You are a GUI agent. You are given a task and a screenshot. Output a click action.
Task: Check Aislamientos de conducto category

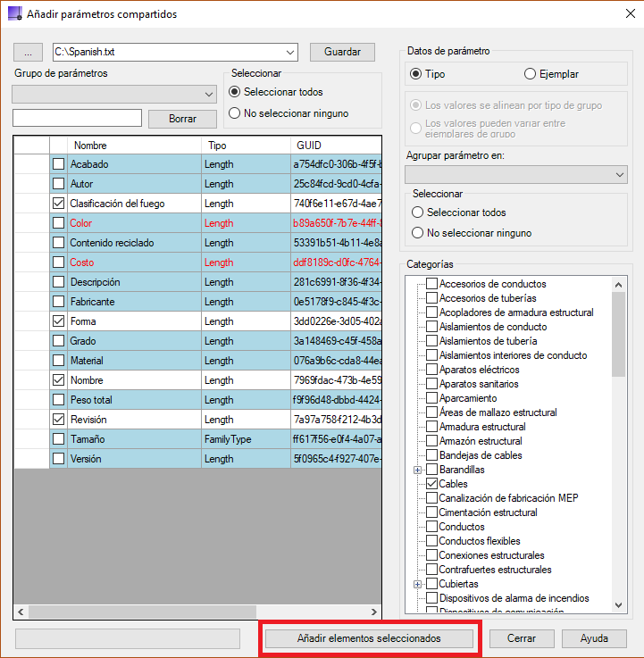(x=432, y=327)
